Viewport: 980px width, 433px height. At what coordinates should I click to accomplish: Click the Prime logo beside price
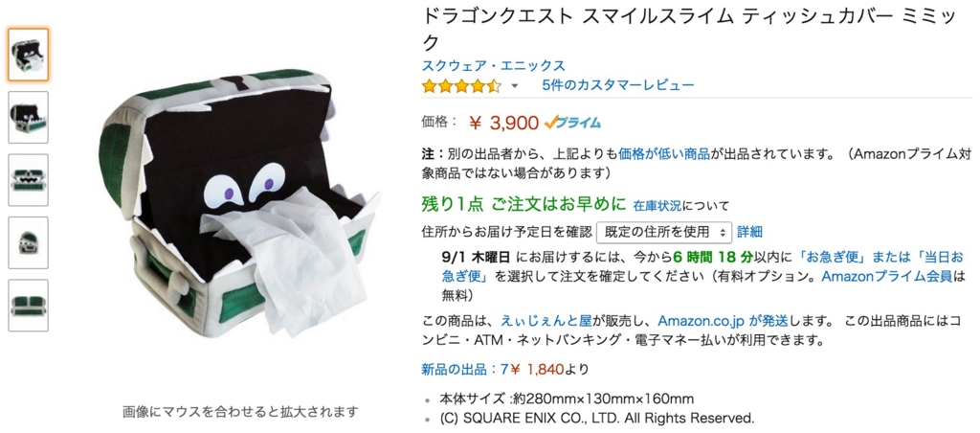[572, 123]
